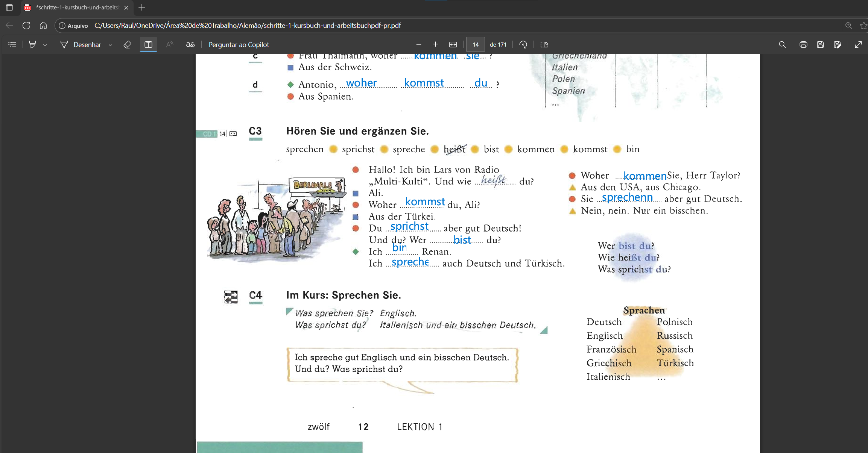Rotate the PDF page

[523, 44]
